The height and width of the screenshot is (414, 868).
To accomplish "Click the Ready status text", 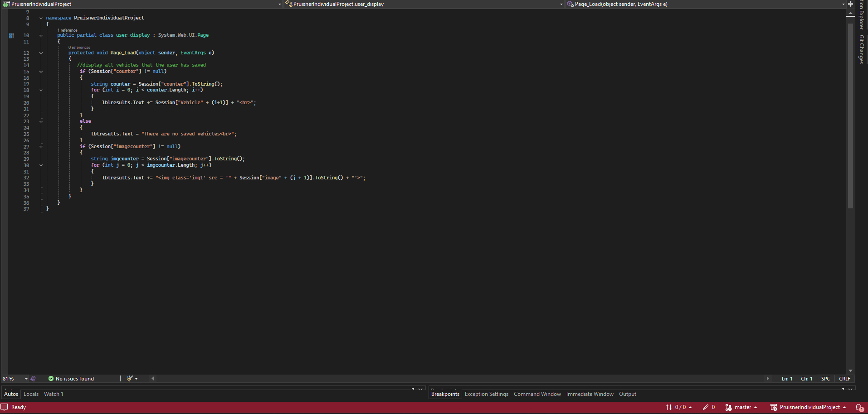I will [19, 407].
